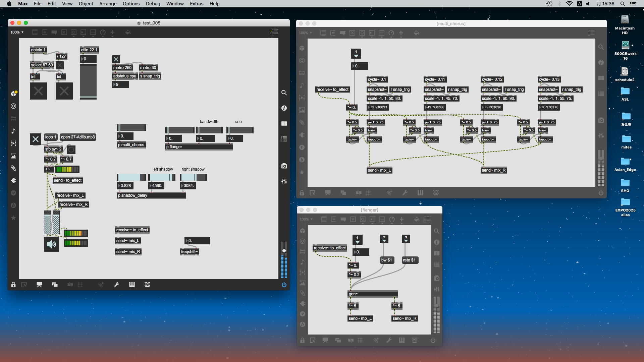Toggle the X box above metro 250
Screen dimensions: 644x362
[116, 59]
